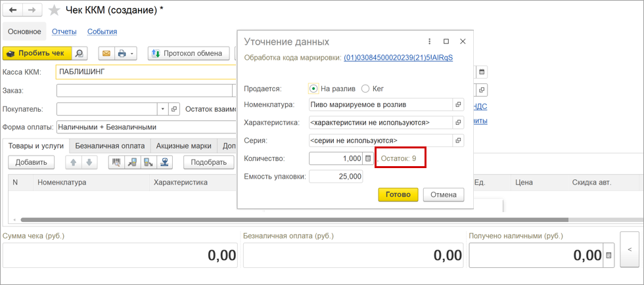
Task: Open the marking code hyperlink
Action: [x=398, y=58]
